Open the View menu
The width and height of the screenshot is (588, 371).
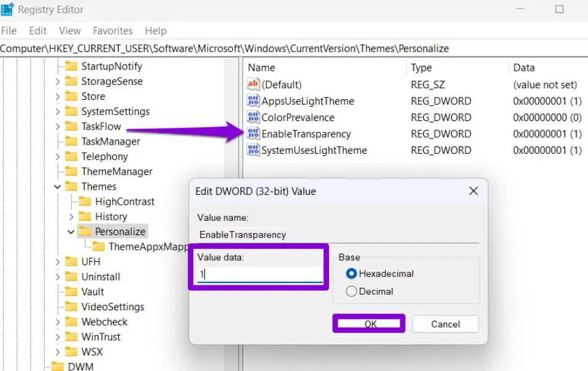pos(70,30)
